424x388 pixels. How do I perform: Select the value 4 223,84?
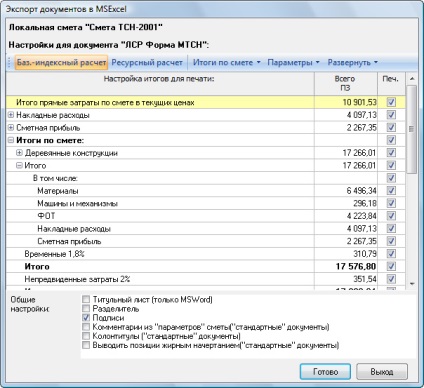tap(362, 216)
